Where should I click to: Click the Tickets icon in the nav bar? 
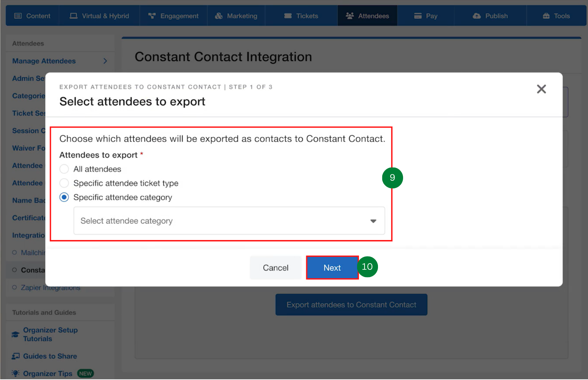click(x=288, y=16)
